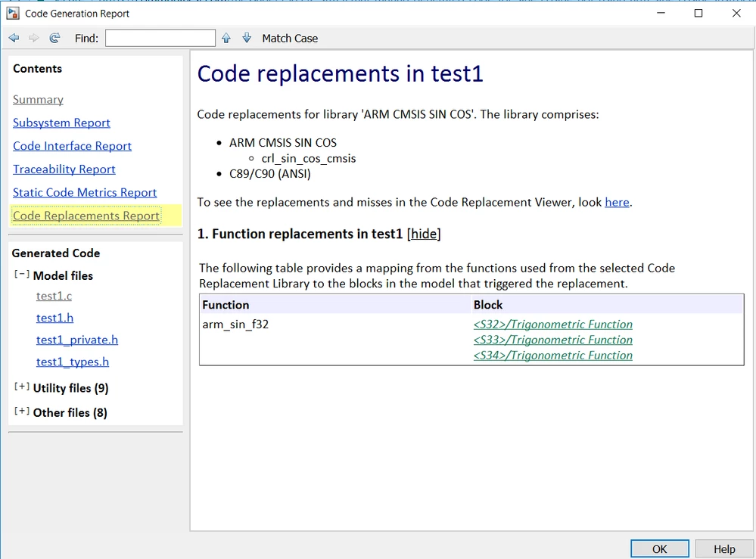
Task: Click the back navigation arrow icon
Action: (x=14, y=38)
